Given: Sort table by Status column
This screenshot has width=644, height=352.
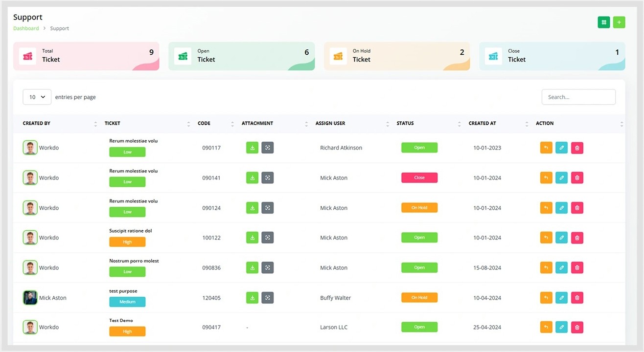Looking at the screenshot, I should click(460, 124).
